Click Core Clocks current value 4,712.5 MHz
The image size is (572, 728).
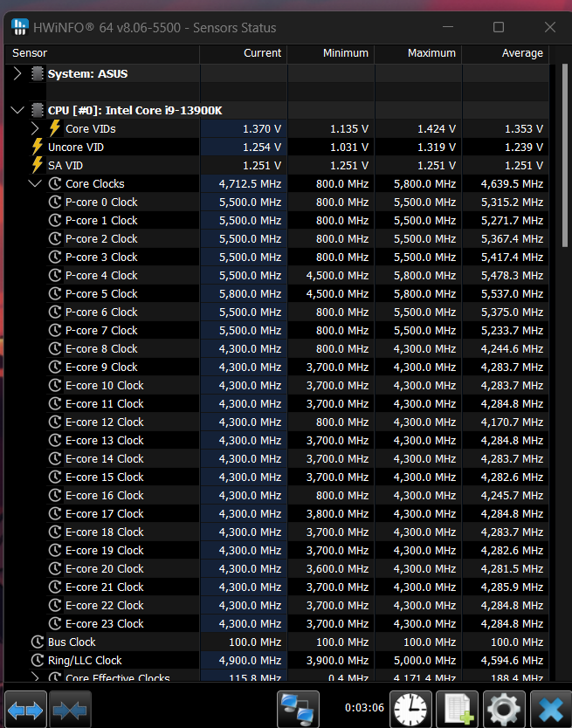tap(250, 184)
